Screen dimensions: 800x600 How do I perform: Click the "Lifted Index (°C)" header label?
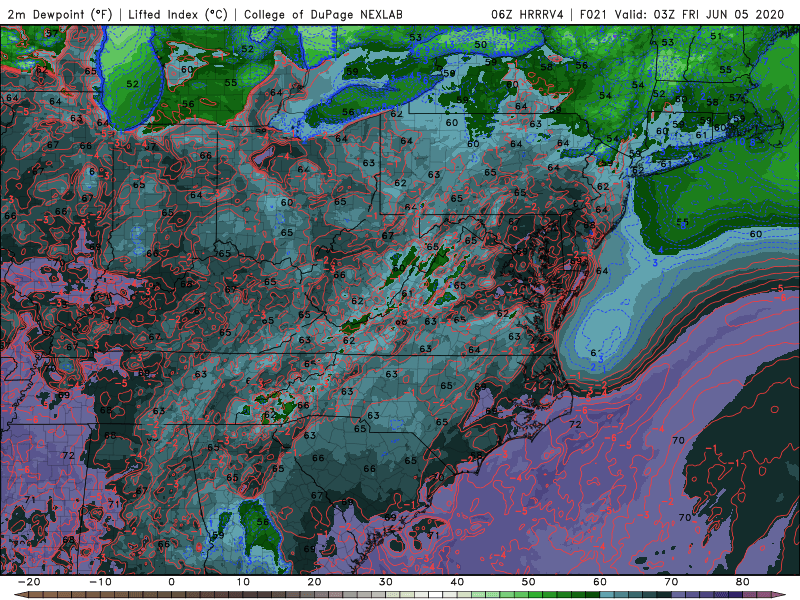pyautogui.click(x=178, y=15)
